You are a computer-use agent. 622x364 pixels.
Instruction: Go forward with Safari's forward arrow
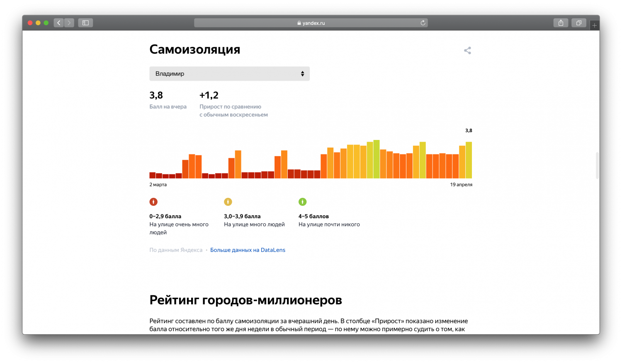[69, 23]
